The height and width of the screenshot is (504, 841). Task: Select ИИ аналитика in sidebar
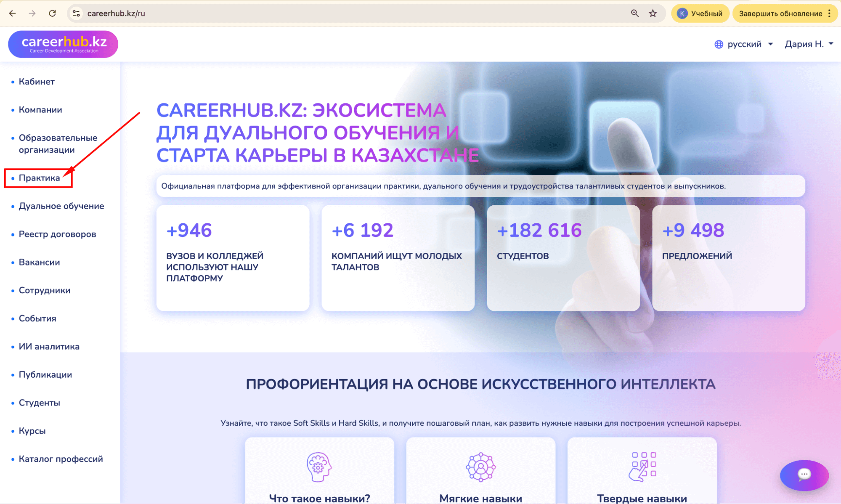click(x=49, y=347)
